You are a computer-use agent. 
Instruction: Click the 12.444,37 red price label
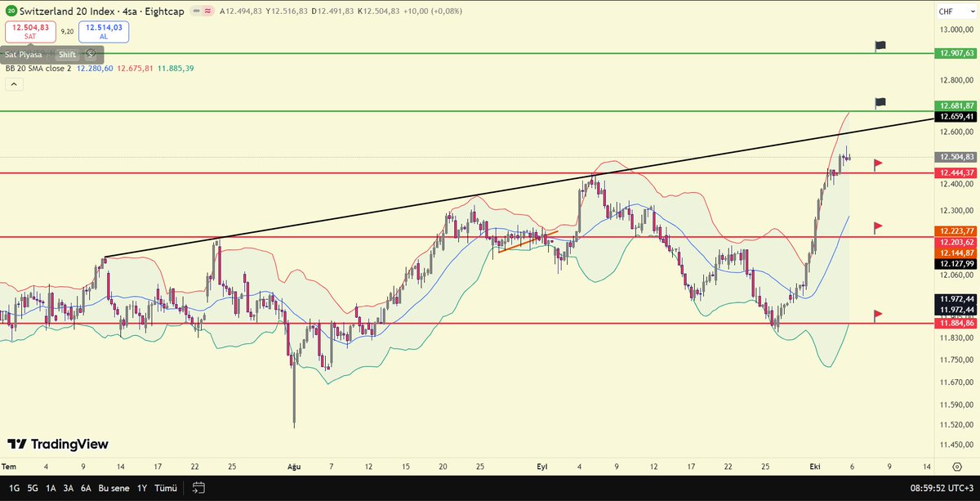pyautogui.click(x=957, y=172)
